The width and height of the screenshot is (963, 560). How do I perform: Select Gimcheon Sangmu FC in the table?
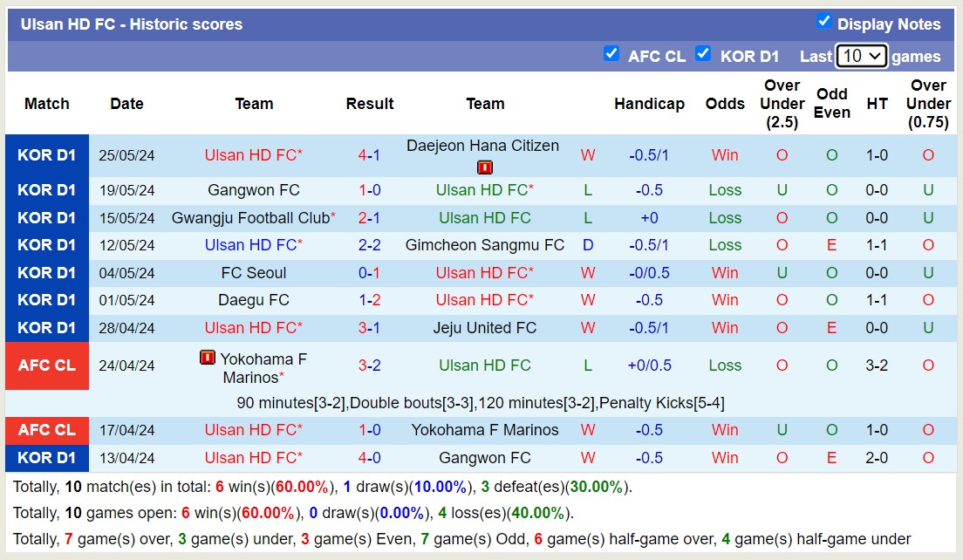click(x=484, y=245)
